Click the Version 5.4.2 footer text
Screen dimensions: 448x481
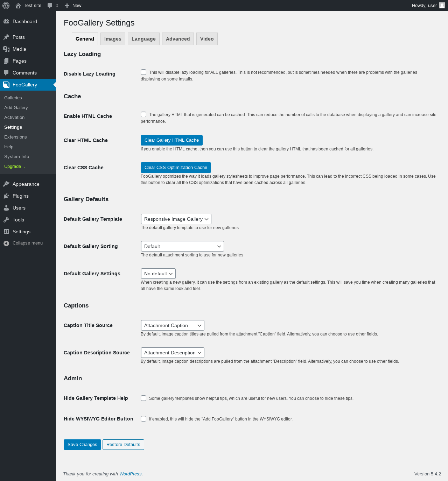(x=428, y=474)
